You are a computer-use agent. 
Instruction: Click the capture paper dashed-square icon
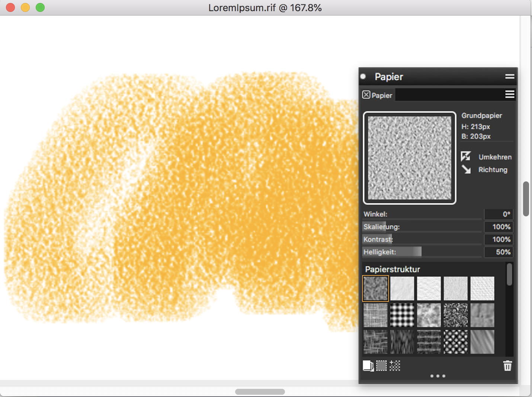point(381,366)
